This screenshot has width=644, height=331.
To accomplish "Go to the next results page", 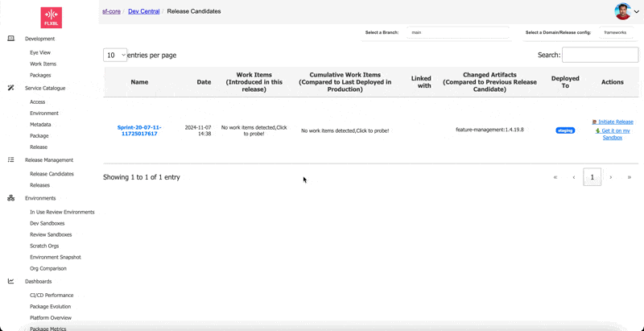I will point(611,177).
